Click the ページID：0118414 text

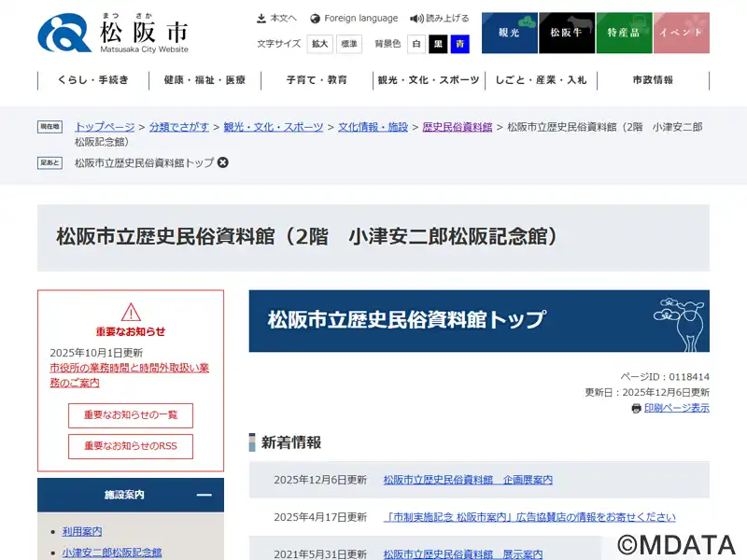[x=665, y=377]
